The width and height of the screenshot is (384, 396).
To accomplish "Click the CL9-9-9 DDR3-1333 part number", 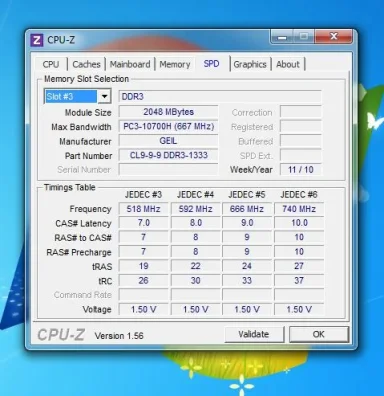I will [168, 155].
